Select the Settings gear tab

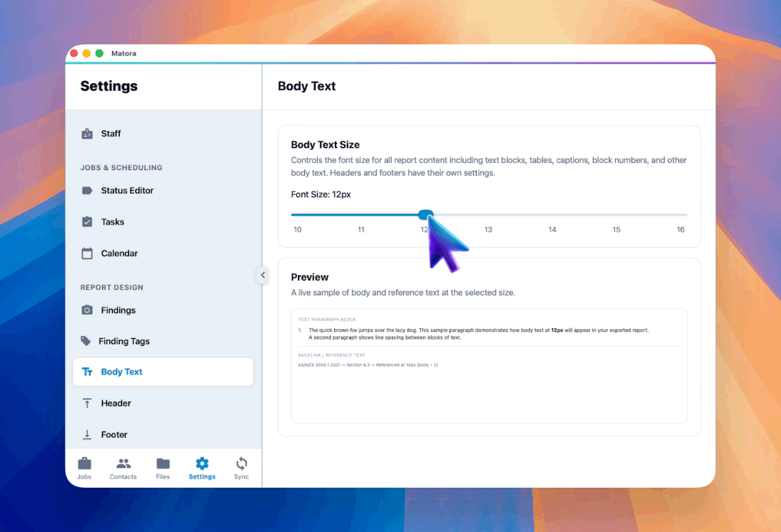pos(203,468)
